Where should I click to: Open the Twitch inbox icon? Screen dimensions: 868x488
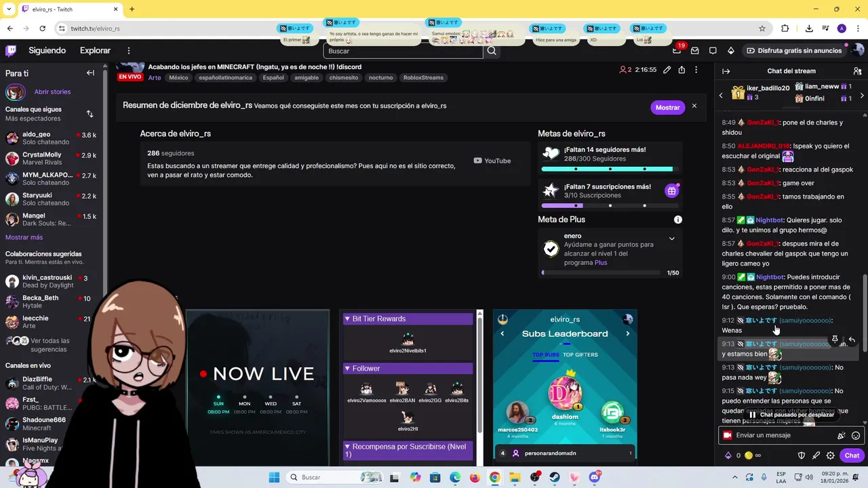point(695,51)
